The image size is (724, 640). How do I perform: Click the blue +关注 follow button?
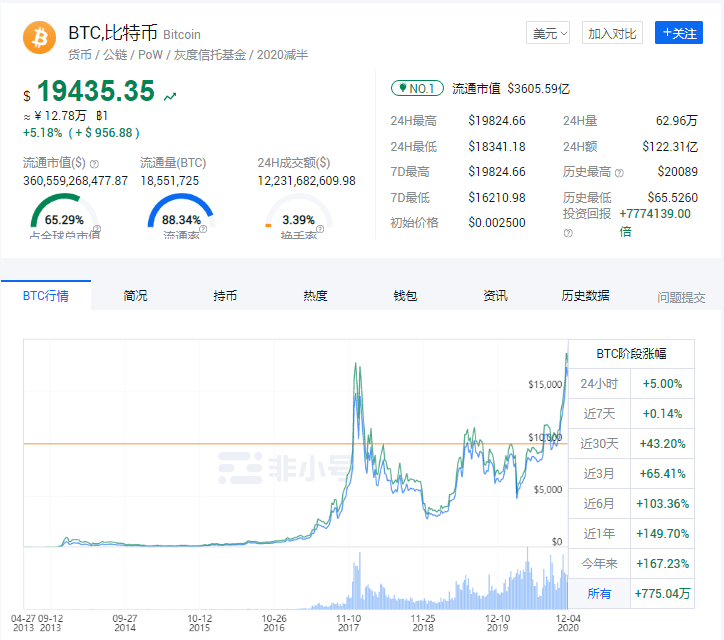pyautogui.click(x=678, y=33)
